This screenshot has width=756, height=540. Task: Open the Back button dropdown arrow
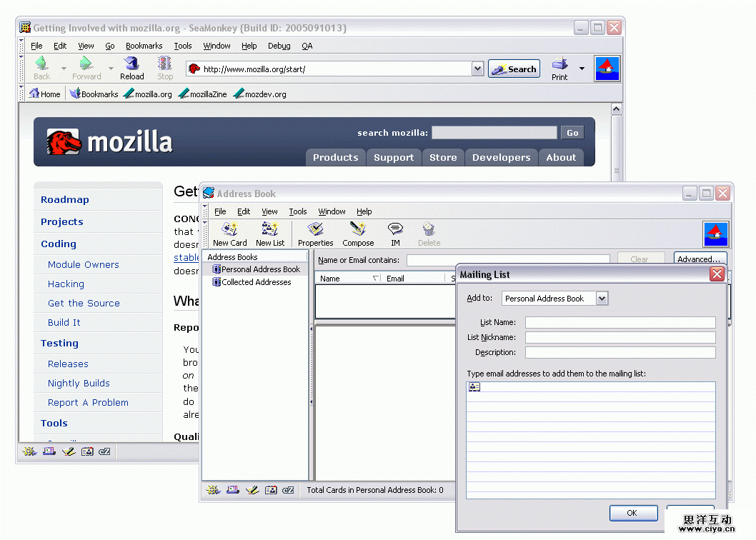pos(64,69)
